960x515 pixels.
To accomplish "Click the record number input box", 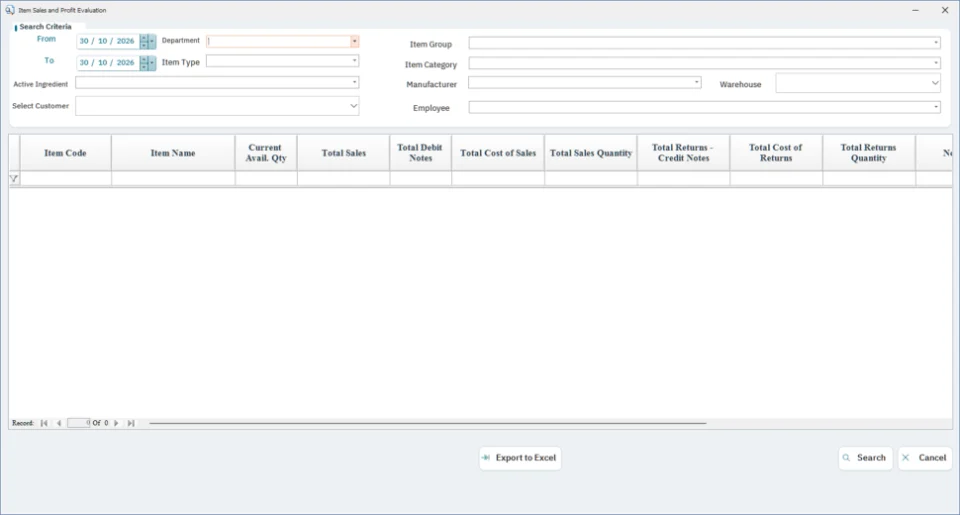I will coord(79,423).
